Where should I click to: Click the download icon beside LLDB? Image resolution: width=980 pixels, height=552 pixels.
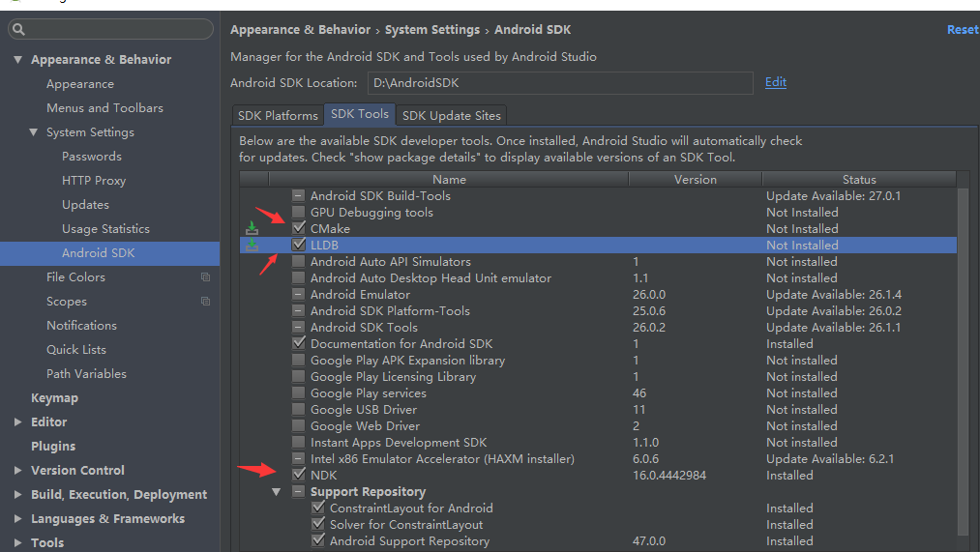coord(252,245)
